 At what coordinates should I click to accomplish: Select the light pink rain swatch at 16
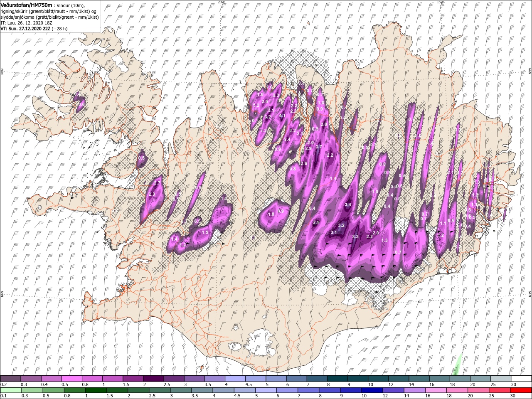click(x=436, y=390)
